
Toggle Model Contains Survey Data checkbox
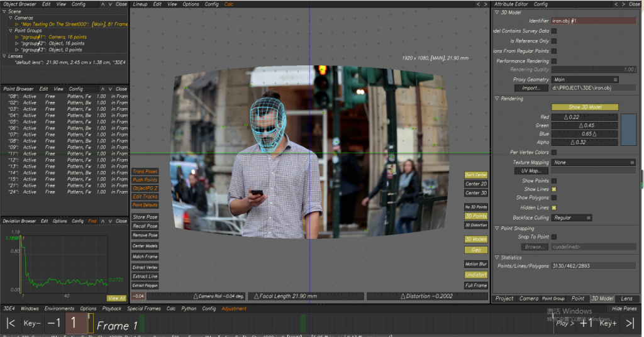tap(554, 31)
